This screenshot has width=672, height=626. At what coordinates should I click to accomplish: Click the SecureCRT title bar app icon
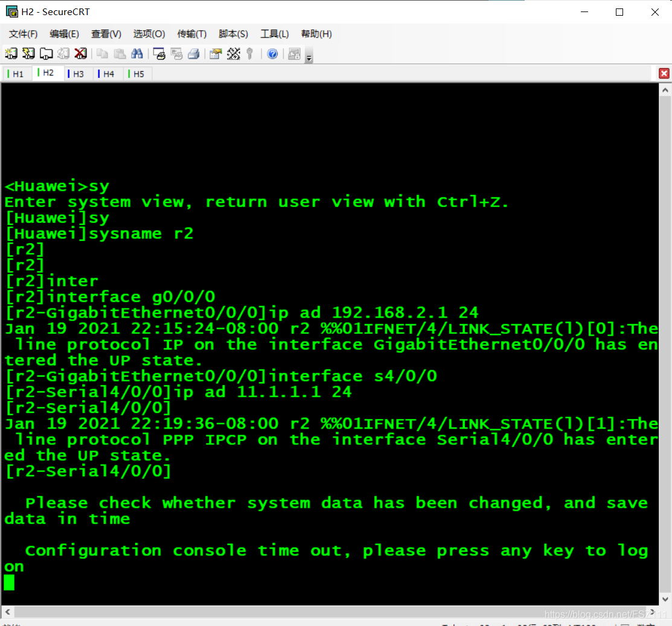pyautogui.click(x=11, y=11)
